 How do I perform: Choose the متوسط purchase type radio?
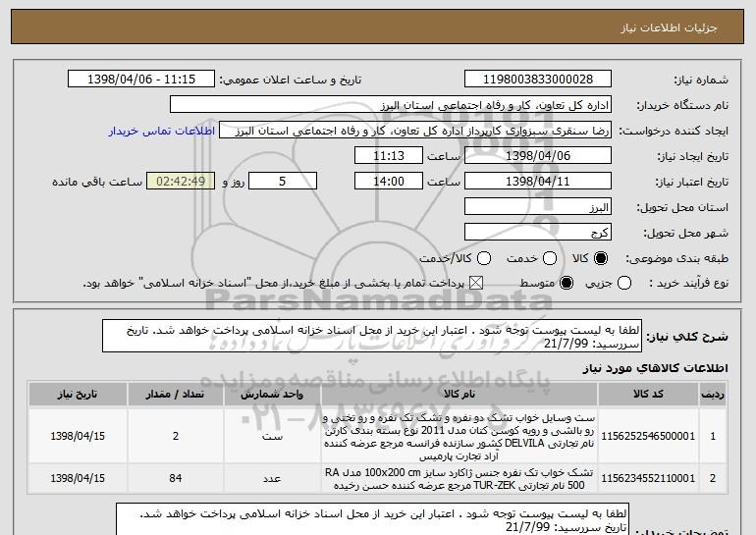(x=567, y=283)
